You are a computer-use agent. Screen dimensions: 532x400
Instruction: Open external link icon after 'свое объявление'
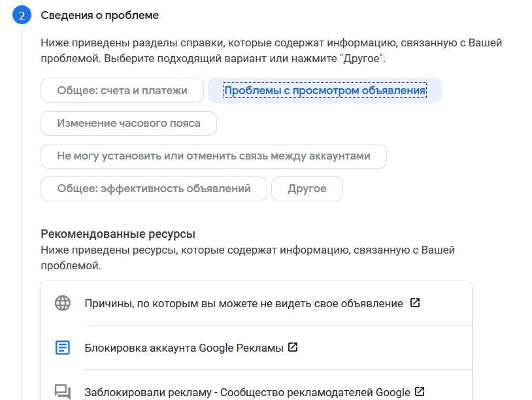click(x=415, y=303)
